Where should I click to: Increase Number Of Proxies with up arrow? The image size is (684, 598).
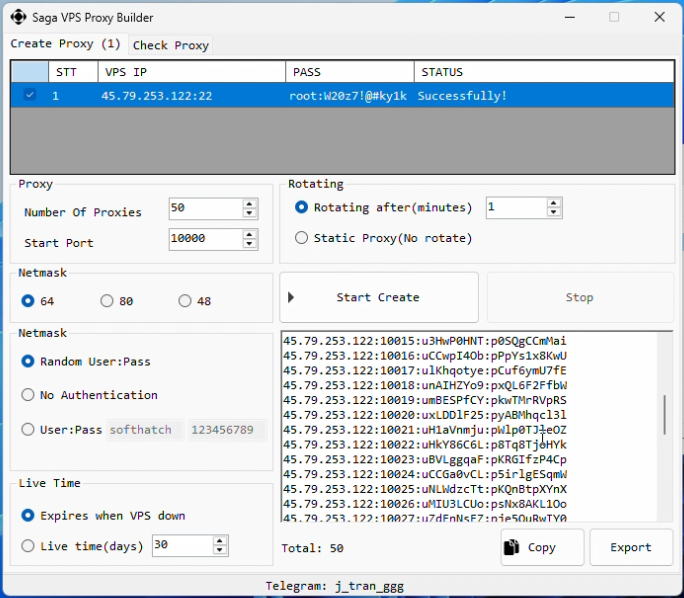tap(249, 204)
